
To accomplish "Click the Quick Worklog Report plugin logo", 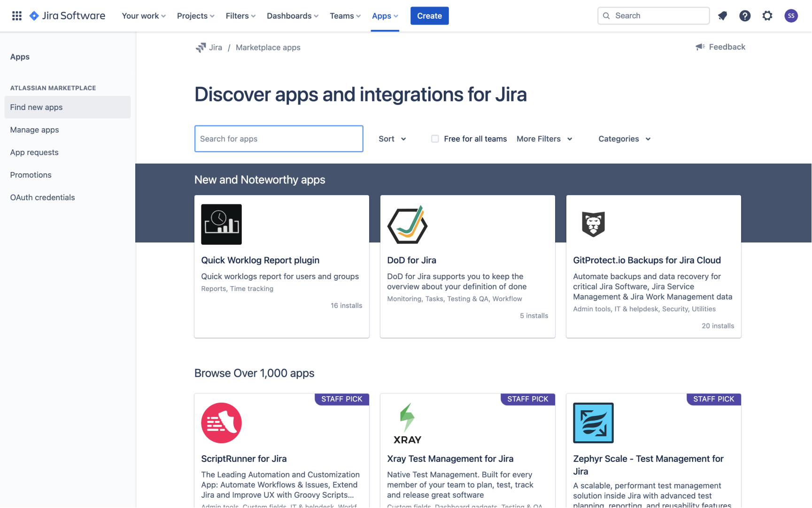I will coord(221,224).
